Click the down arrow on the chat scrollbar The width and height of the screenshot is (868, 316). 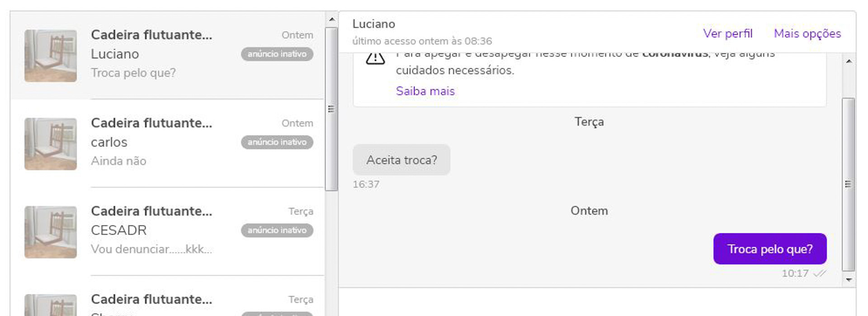pos(849,278)
